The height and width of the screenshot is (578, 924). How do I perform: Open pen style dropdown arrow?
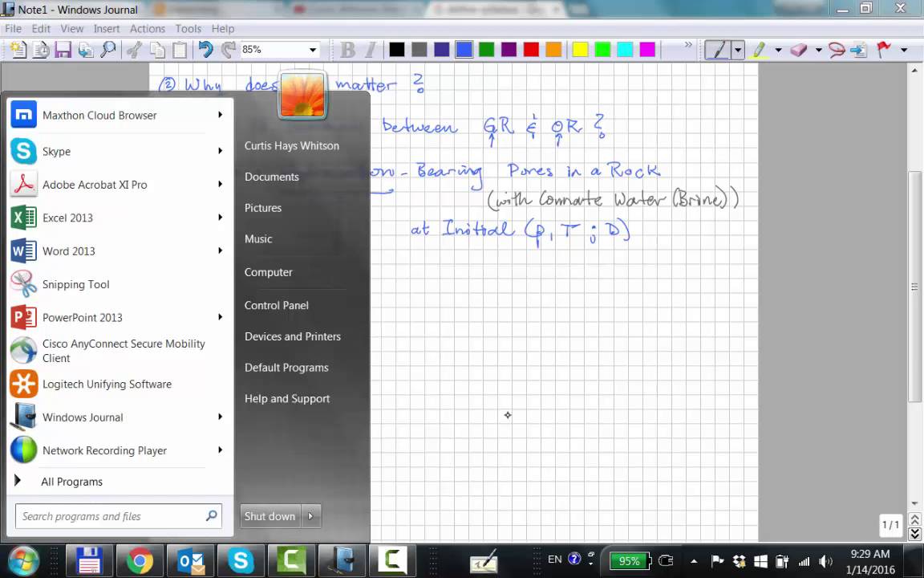738,50
